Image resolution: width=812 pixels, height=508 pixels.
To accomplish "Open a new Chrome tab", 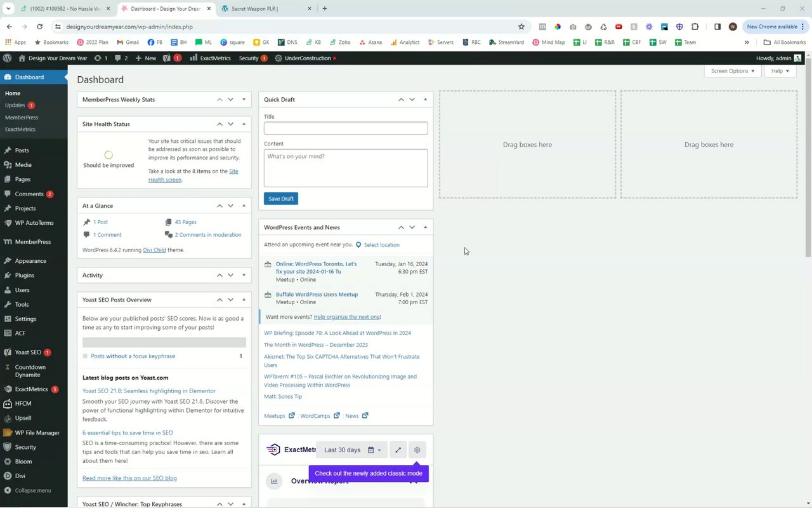I will pyautogui.click(x=325, y=9).
